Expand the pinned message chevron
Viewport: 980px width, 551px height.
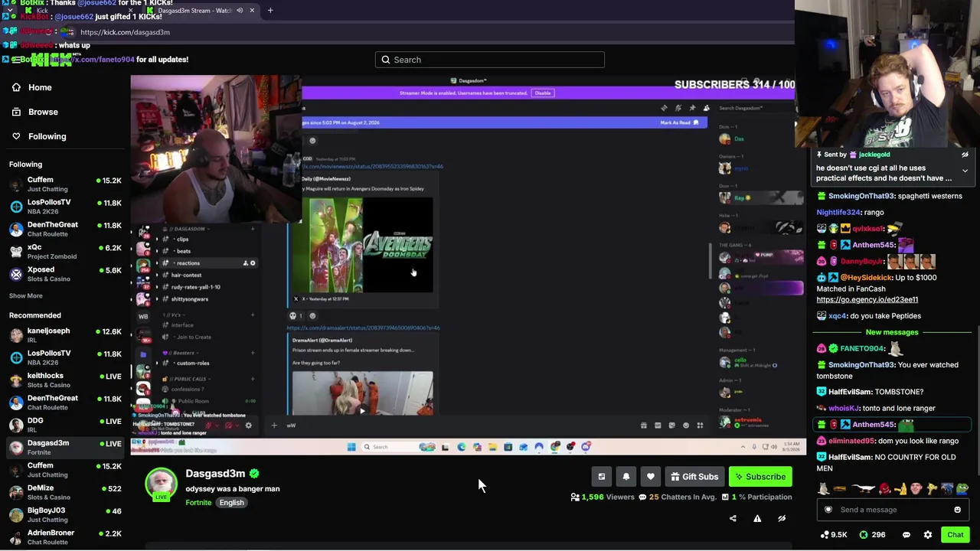pyautogui.click(x=965, y=171)
